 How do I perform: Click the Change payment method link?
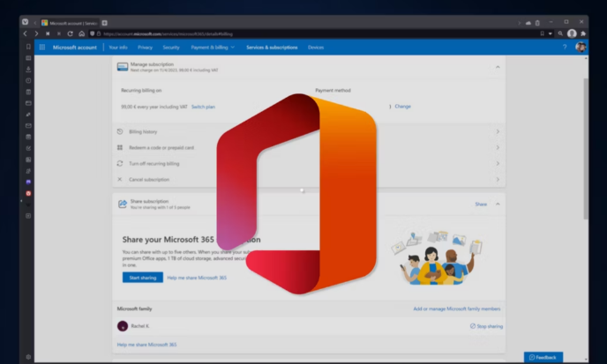(402, 107)
